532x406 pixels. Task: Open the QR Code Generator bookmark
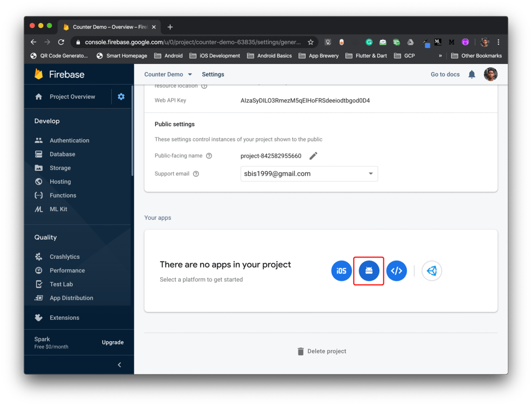tap(59, 56)
